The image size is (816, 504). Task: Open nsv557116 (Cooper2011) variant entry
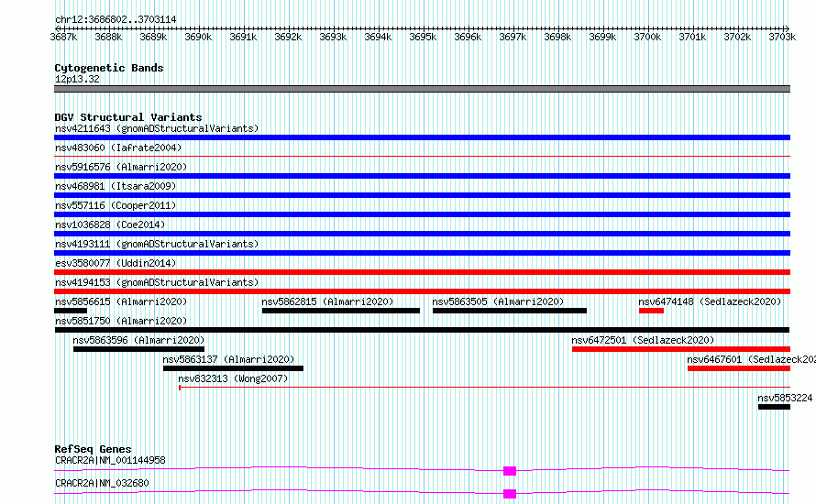coord(116,205)
